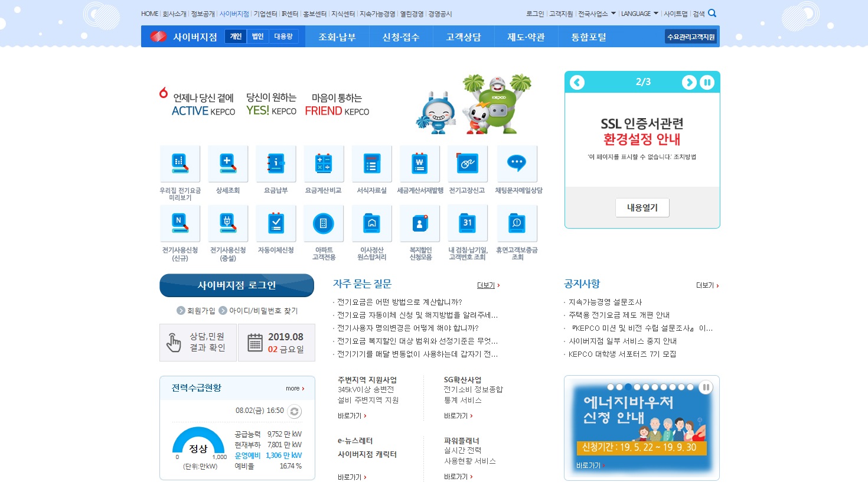Open 전기사용신청(신규) icon
This screenshot has width=868, height=485.
[180, 223]
